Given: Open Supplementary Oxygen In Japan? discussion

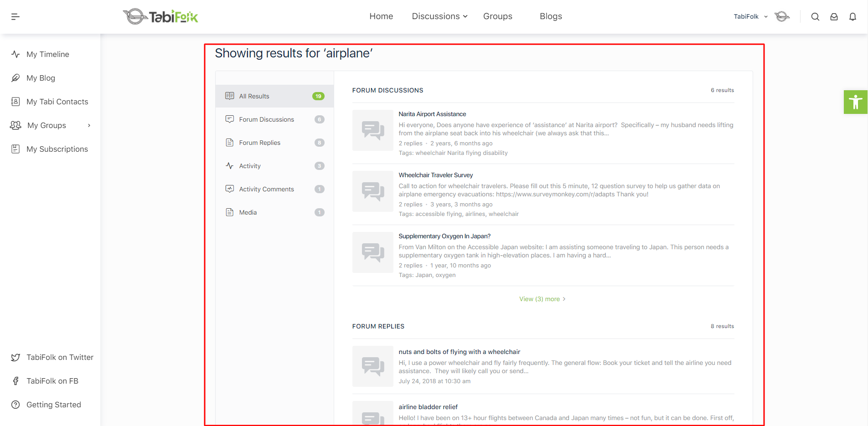Looking at the screenshot, I should click(x=444, y=236).
